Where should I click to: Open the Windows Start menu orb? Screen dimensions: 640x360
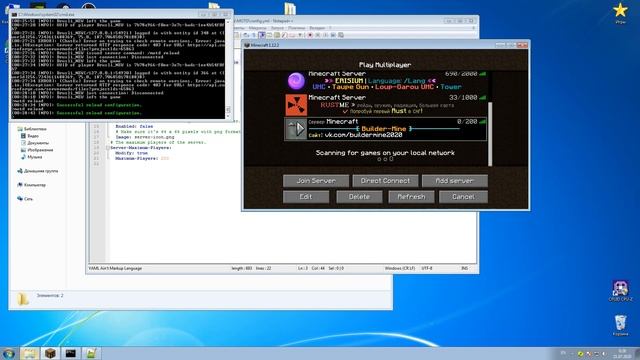(x=8, y=353)
